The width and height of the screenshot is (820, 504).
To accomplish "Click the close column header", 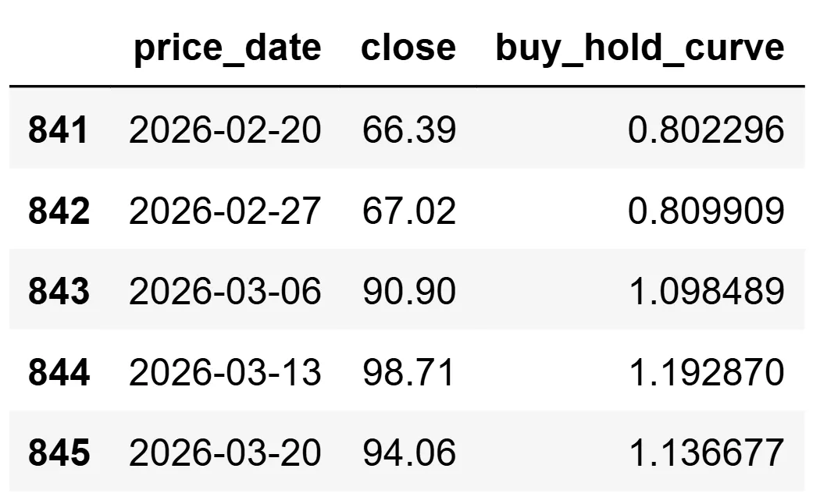I will pos(408,48).
